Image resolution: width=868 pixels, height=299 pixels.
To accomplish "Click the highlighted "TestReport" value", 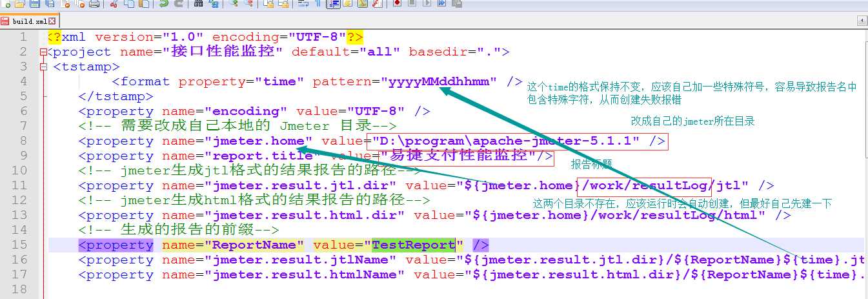I will [x=414, y=245].
